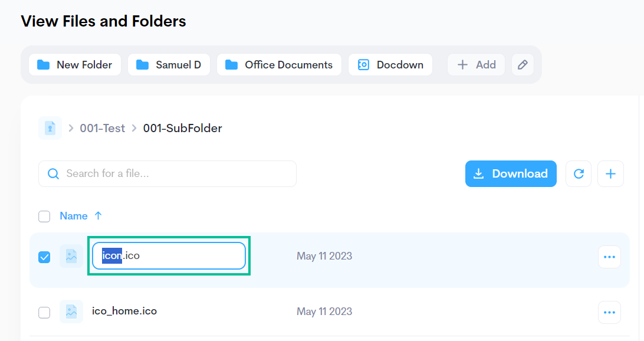Open more options for ico_home.ico
This screenshot has width=644, height=341.
609,313
